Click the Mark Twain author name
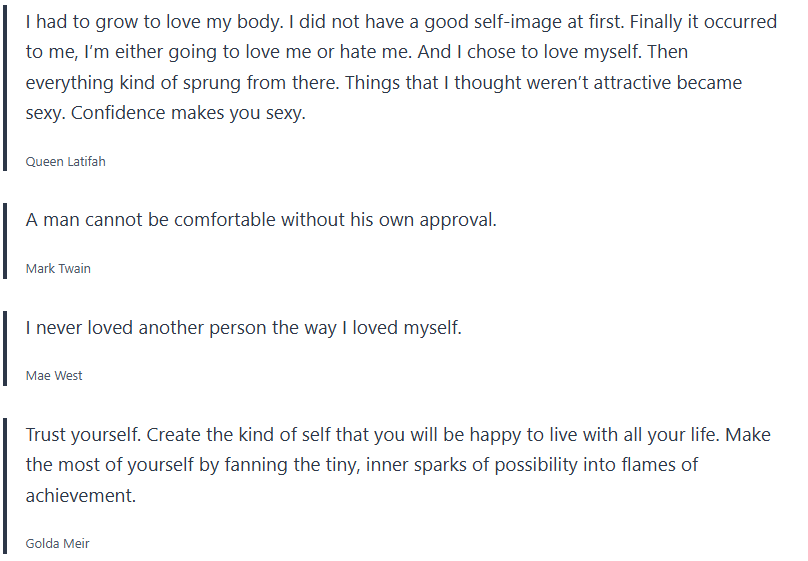The width and height of the screenshot is (808, 561). coord(58,268)
